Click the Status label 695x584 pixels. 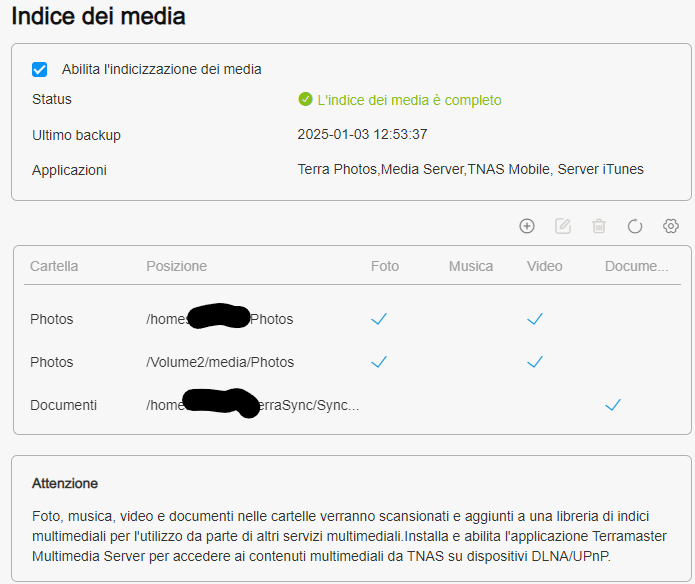point(51,99)
